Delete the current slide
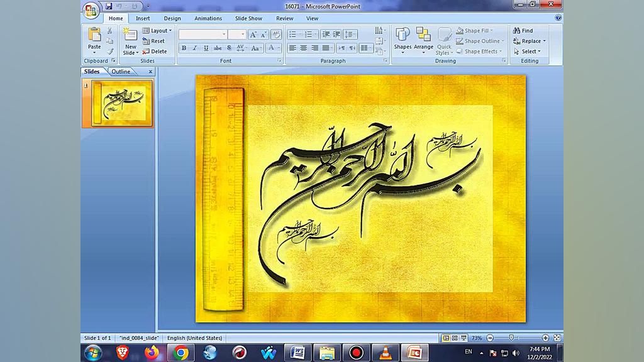The width and height of the screenshot is (644, 362). [155, 52]
